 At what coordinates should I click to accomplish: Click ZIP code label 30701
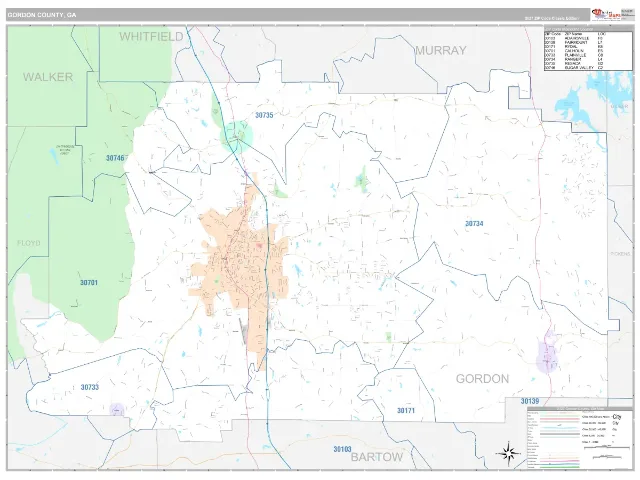[x=89, y=282]
